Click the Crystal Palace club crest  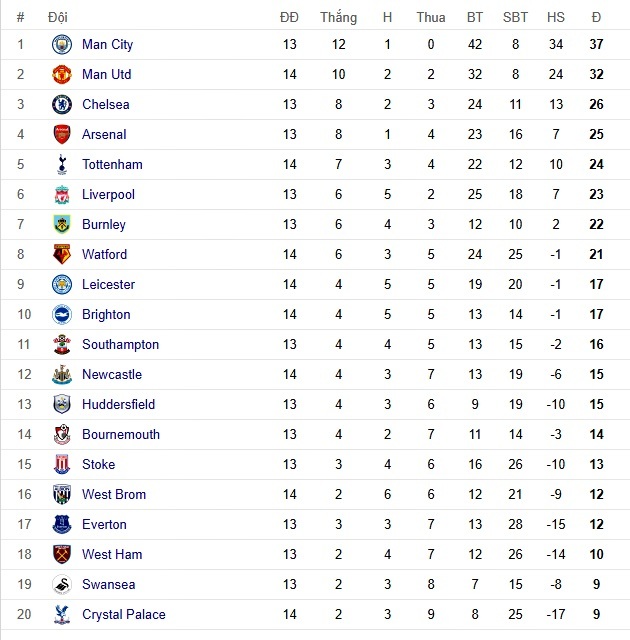click(x=62, y=615)
